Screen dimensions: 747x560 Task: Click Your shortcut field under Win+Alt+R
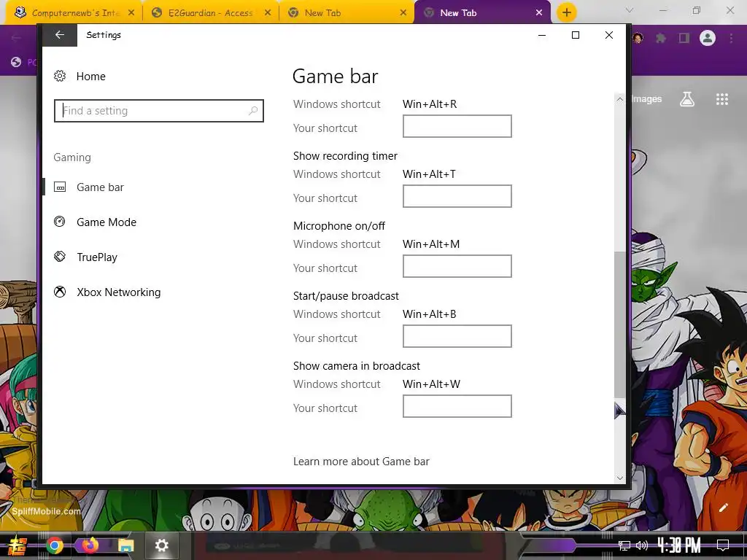[x=457, y=126]
